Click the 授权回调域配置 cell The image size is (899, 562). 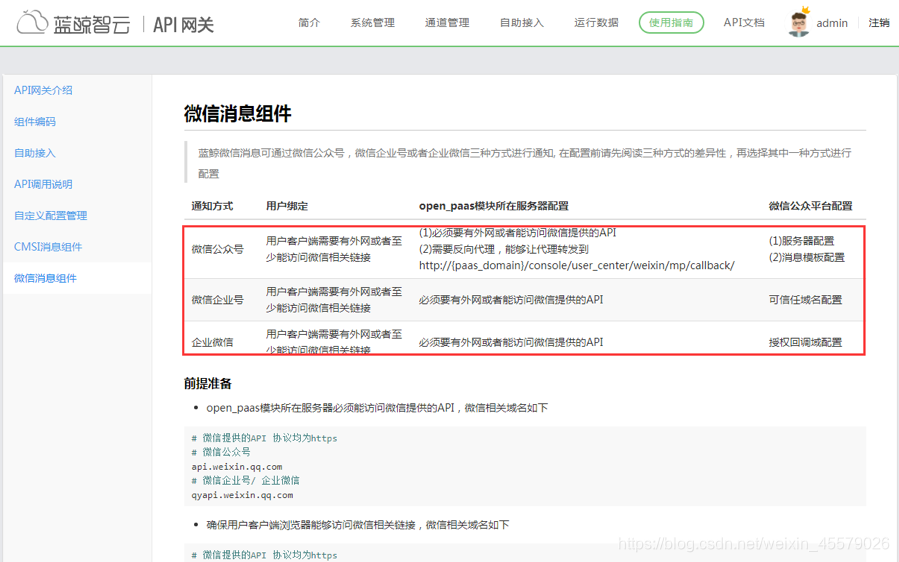806,342
